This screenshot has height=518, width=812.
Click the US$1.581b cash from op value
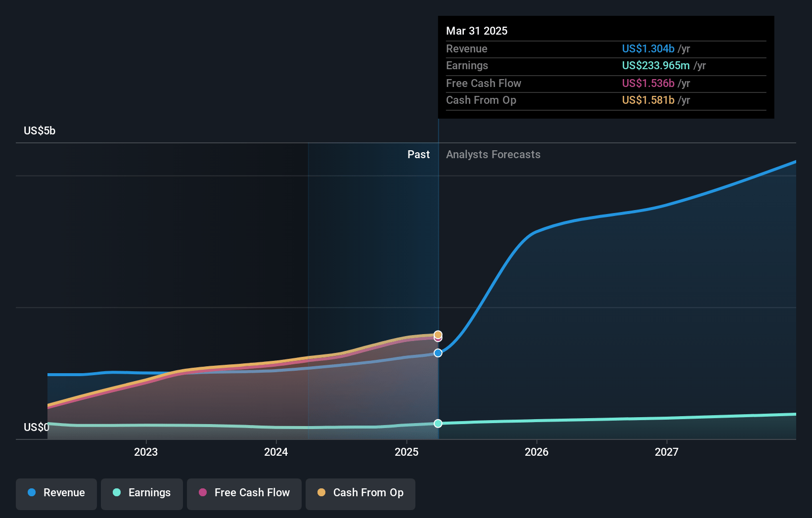point(648,100)
